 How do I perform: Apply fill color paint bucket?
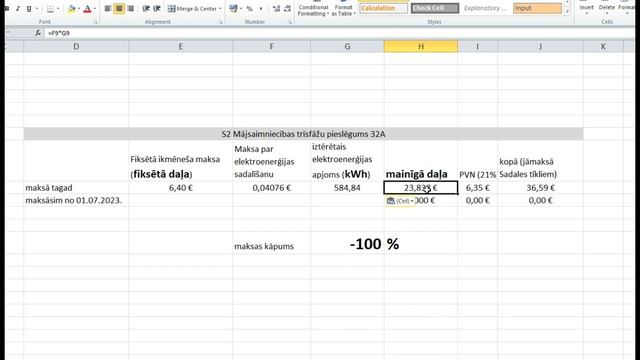[71, 9]
